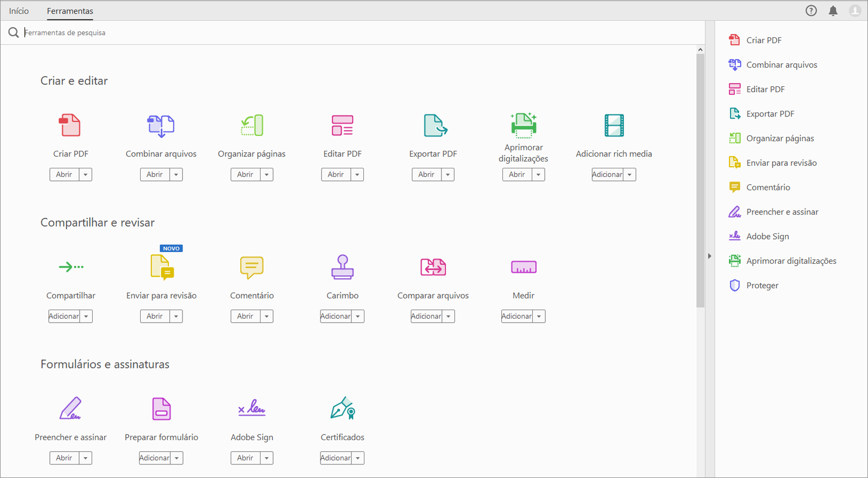The width and height of the screenshot is (868, 478).
Task: Open the Carimbo dropdown arrow
Action: pyautogui.click(x=358, y=316)
